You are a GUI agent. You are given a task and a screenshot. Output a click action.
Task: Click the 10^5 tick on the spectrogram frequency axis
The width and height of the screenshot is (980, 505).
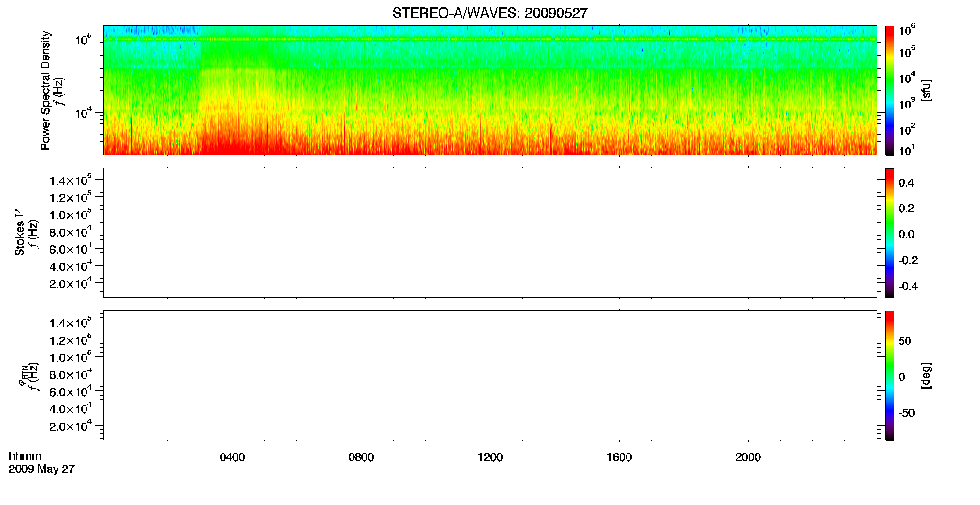pos(83,40)
